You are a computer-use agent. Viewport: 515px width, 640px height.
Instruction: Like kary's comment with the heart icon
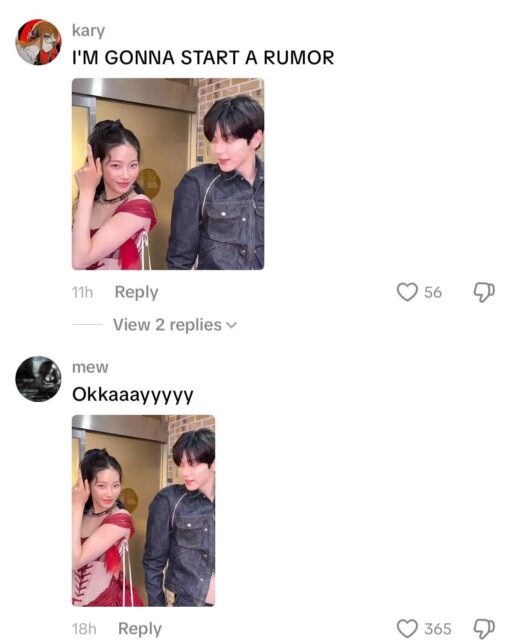click(407, 292)
